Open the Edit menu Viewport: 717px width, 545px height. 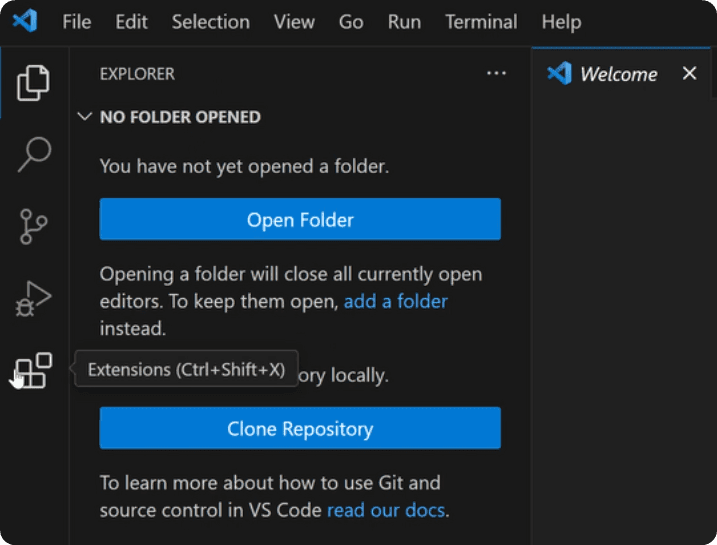pos(131,22)
